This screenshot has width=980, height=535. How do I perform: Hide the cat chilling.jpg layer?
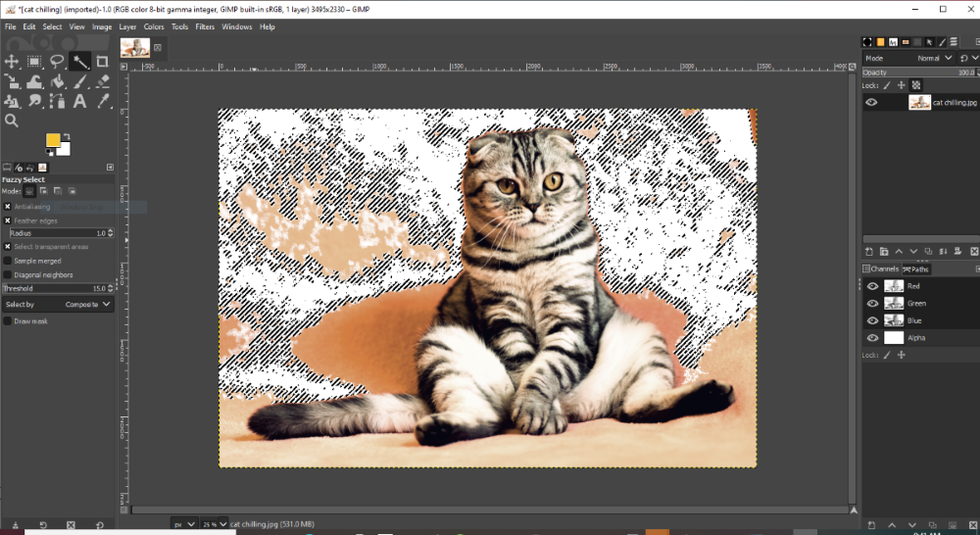click(x=871, y=102)
